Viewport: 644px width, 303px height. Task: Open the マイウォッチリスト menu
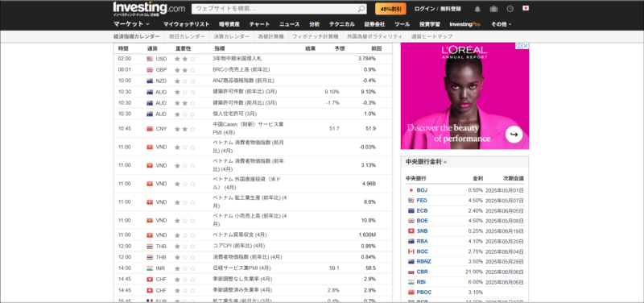pos(187,24)
